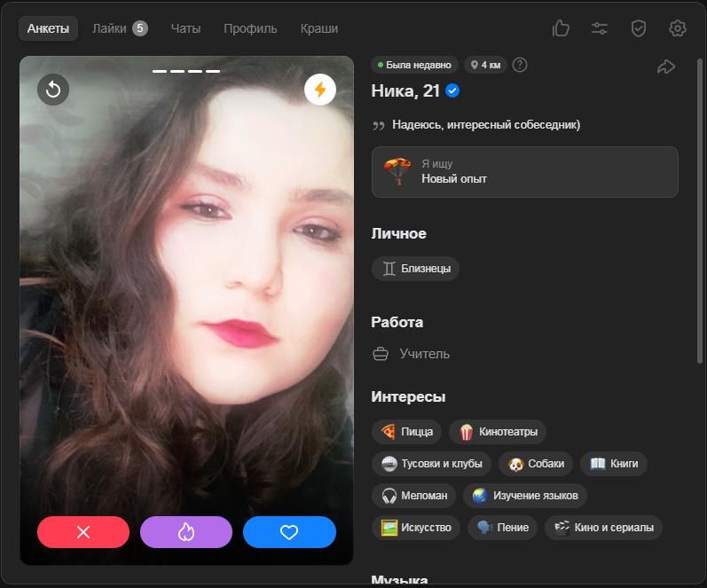Open the Краши tab
Screen dimensions: 707x588
click(x=319, y=28)
